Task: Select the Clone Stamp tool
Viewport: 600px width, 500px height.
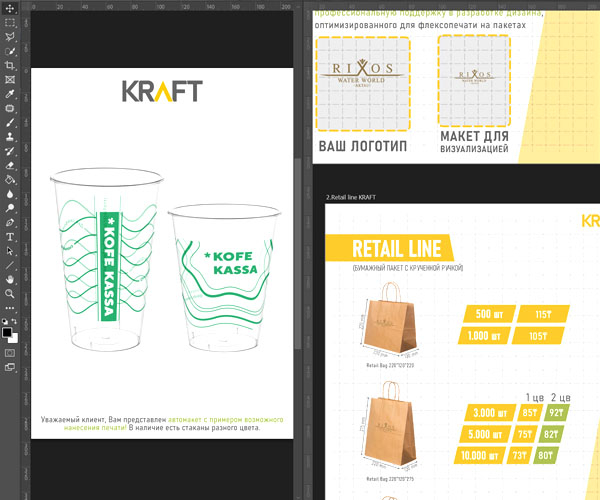Action: [x=10, y=137]
